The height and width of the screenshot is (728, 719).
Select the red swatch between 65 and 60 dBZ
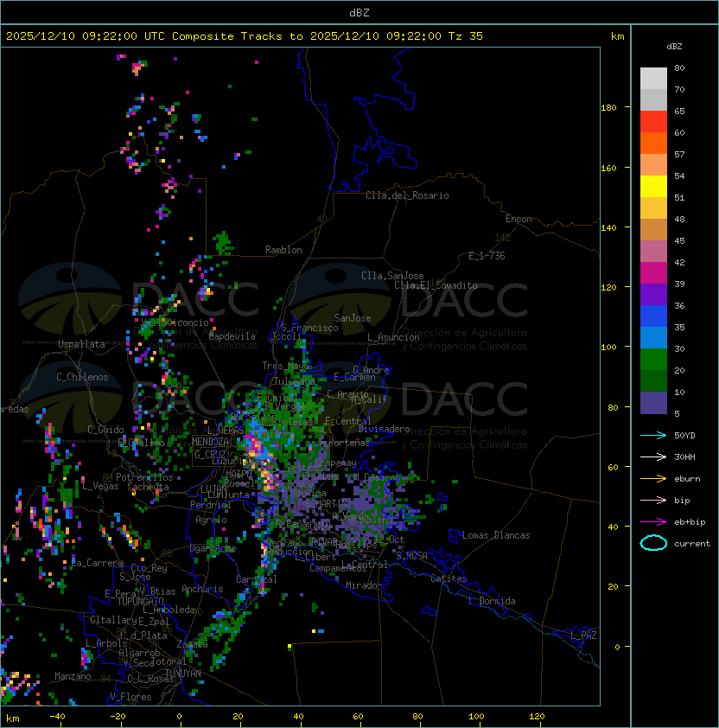[x=653, y=122]
